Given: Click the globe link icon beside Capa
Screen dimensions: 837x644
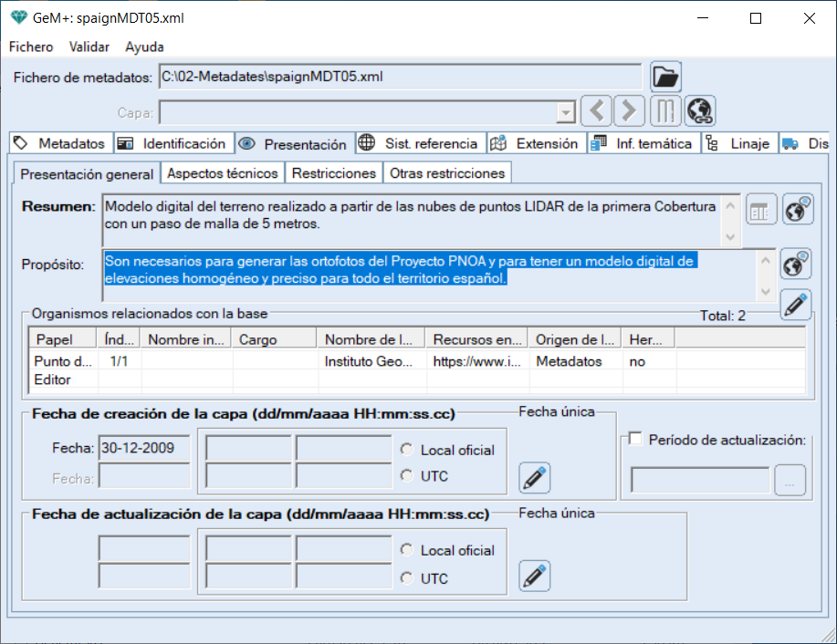Looking at the screenshot, I should pos(700,111).
